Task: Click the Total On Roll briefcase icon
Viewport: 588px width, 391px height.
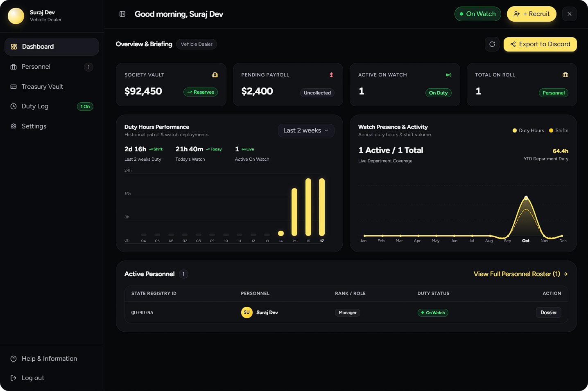Action: 565,75
